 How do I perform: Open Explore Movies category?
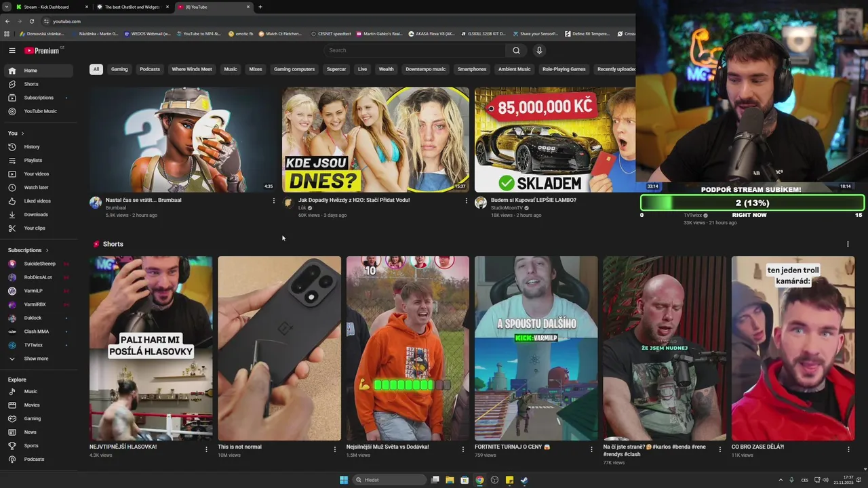pyautogui.click(x=37, y=405)
